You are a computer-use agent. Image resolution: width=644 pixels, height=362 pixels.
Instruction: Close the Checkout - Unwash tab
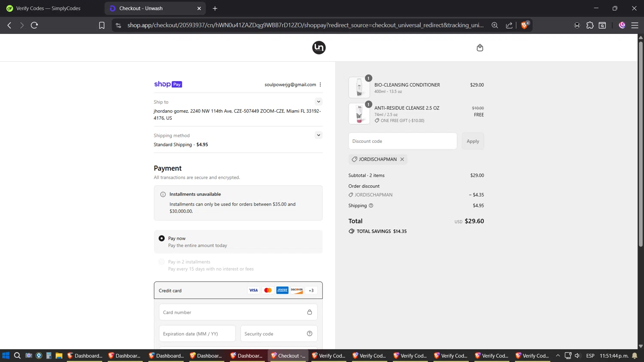[x=199, y=8]
